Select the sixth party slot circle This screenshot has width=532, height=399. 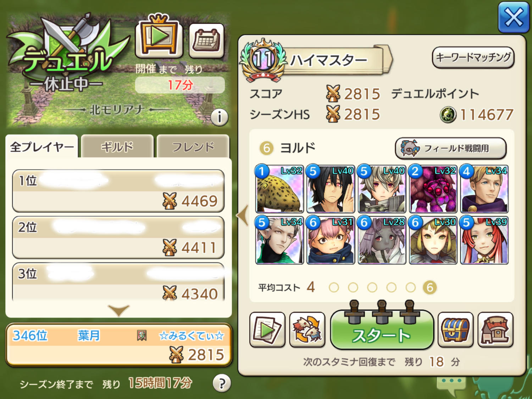point(430,287)
